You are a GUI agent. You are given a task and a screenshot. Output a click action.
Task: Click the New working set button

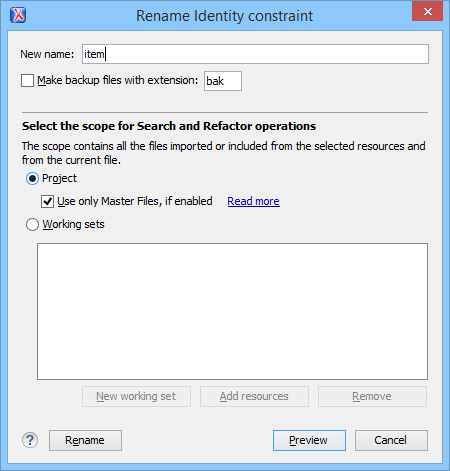tap(136, 396)
